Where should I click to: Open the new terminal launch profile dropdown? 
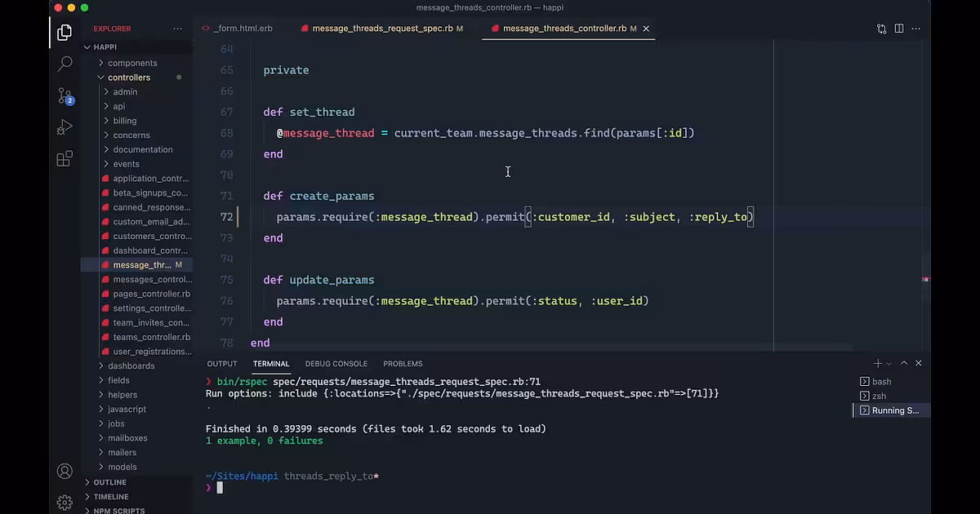(888, 364)
